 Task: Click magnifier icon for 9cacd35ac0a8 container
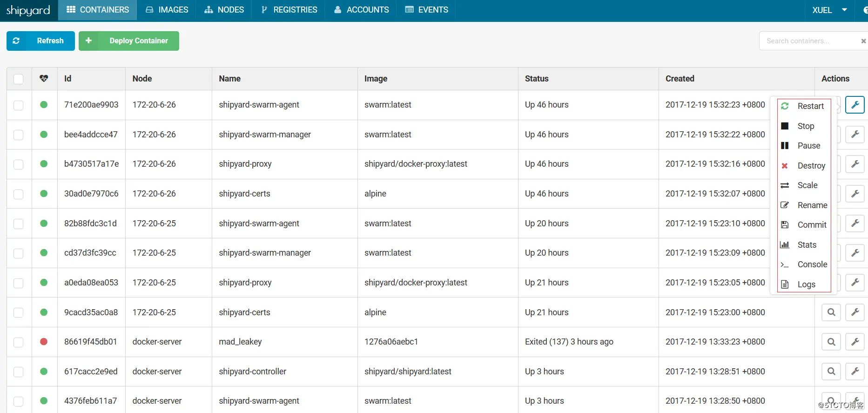[831, 312]
